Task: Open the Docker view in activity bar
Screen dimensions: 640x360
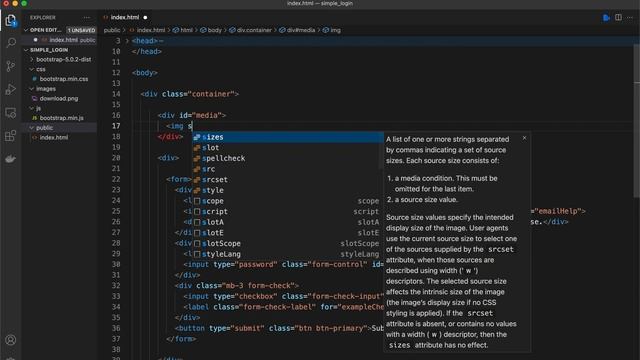Action: click(x=11, y=159)
